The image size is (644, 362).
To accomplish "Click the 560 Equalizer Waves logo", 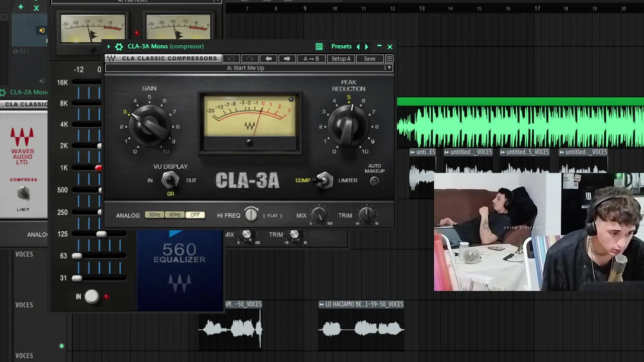I will click(180, 283).
